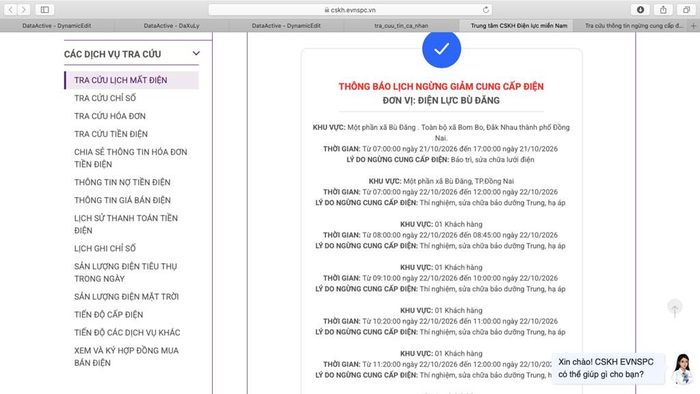Image resolution: width=700 pixels, height=394 pixels.
Task: Click the time range 10:20:00 to 11:00:00 on 22/10/2026
Action: pyautogui.click(x=441, y=321)
